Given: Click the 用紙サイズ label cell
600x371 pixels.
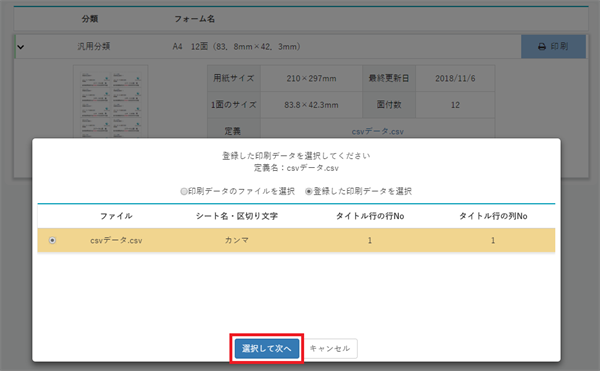Looking at the screenshot, I should point(234,78).
